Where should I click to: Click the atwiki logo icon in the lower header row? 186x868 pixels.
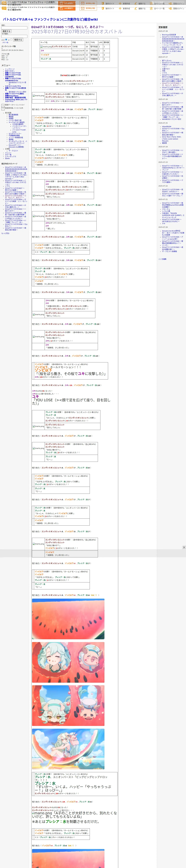[4, 8]
